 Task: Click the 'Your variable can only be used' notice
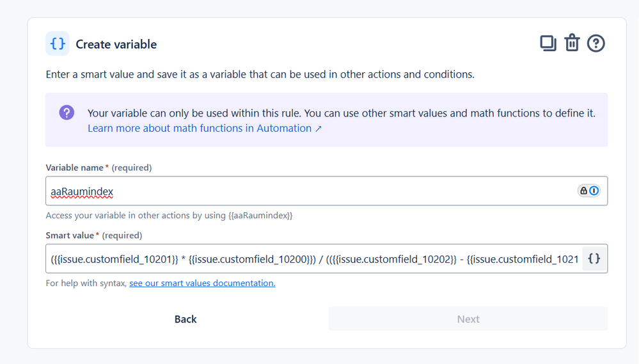click(x=341, y=113)
